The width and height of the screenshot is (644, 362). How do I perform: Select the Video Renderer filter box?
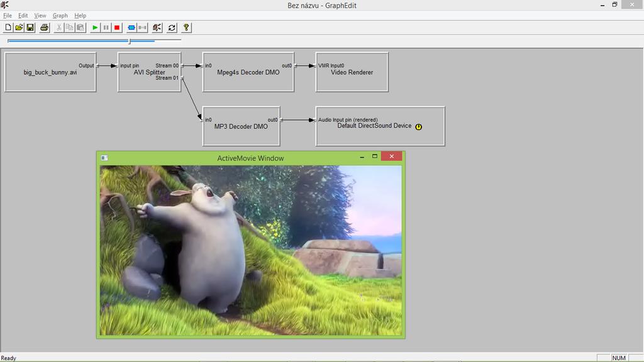(352, 72)
